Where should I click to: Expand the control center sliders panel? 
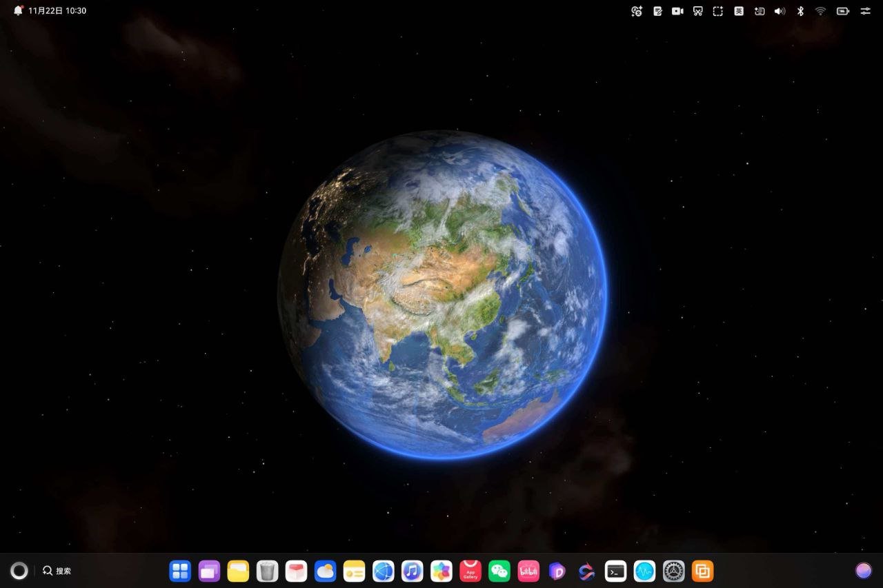pos(865,11)
